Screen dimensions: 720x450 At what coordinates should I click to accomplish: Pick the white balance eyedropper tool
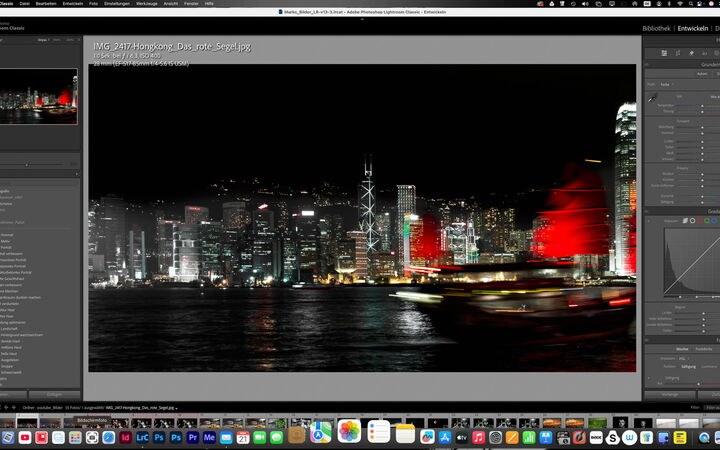click(651, 100)
